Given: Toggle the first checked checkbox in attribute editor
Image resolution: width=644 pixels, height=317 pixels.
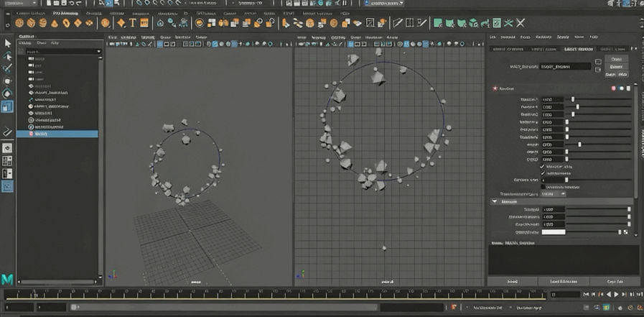Looking at the screenshot, I should pyautogui.click(x=543, y=166).
